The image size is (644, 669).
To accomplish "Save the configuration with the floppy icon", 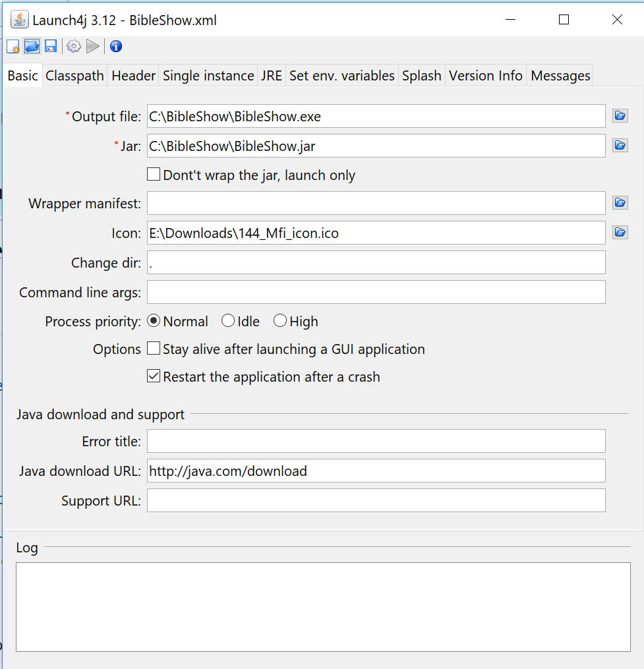I will pos(51,46).
